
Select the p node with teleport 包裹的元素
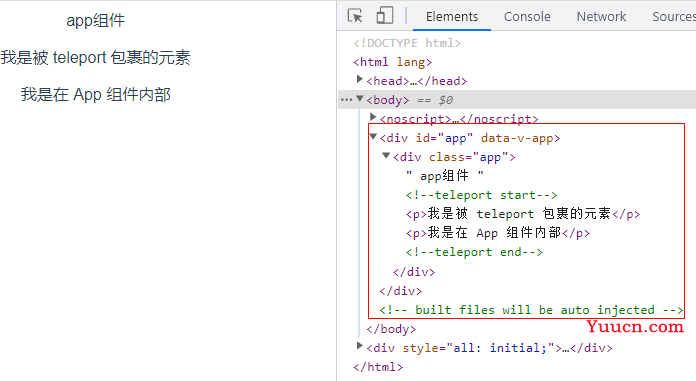pos(523,214)
